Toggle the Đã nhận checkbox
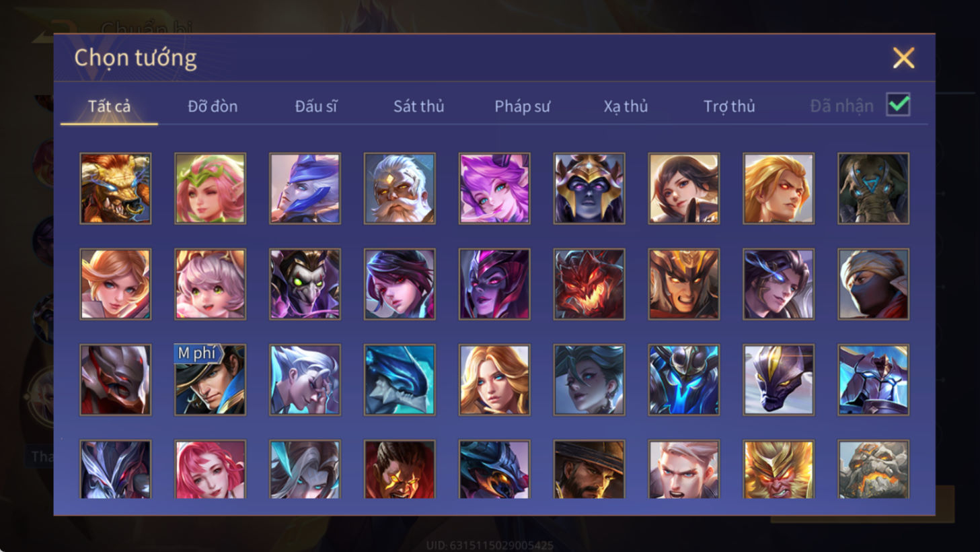 pos(898,105)
